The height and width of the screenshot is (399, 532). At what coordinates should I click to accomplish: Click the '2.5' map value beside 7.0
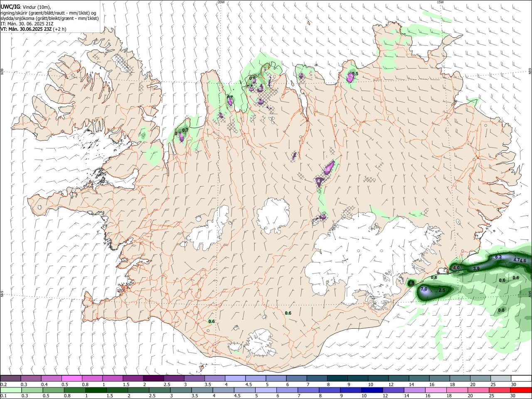click(442, 290)
